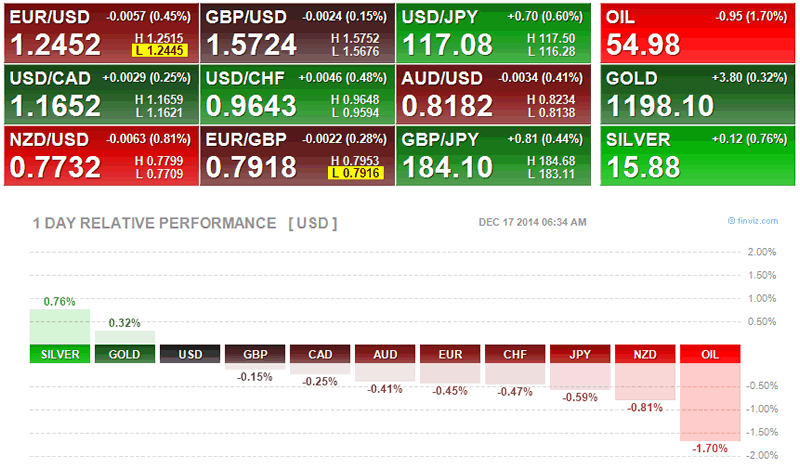Select the GOLD bar label in chart

(x=125, y=354)
